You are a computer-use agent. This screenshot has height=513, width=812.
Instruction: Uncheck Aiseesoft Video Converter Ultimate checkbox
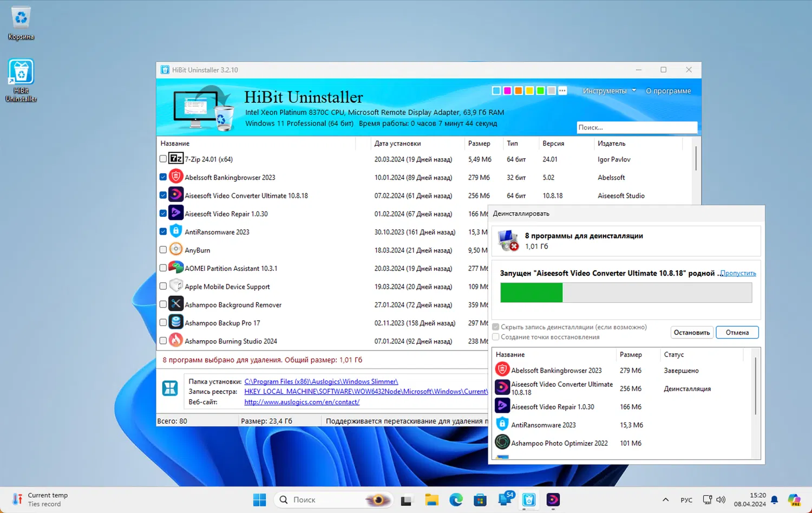click(x=163, y=195)
